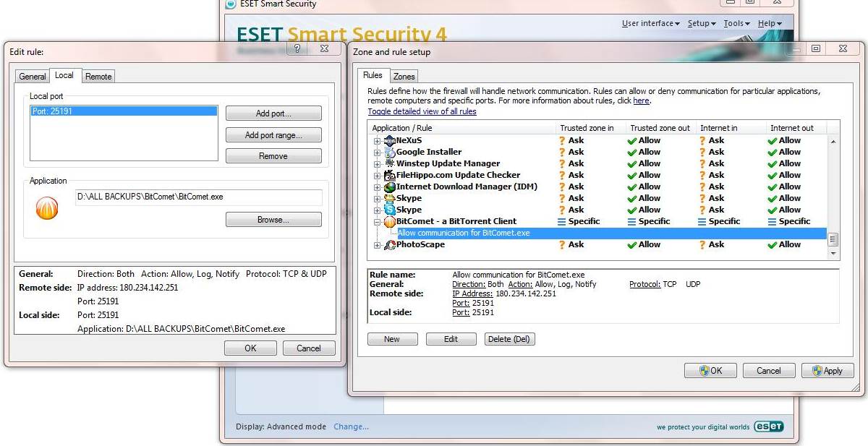Screen dimensions: 868x446
Task: Switch to the General tab in Edit rule
Action: [33, 77]
